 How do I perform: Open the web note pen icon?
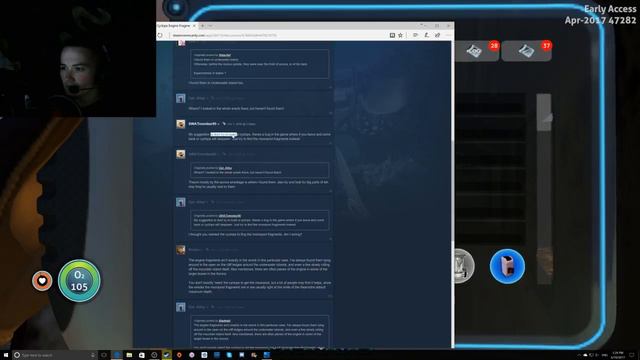tap(427, 36)
